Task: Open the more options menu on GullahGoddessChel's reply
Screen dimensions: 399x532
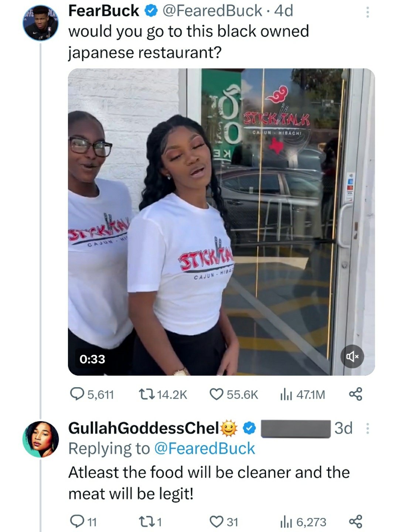Action: point(367,429)
